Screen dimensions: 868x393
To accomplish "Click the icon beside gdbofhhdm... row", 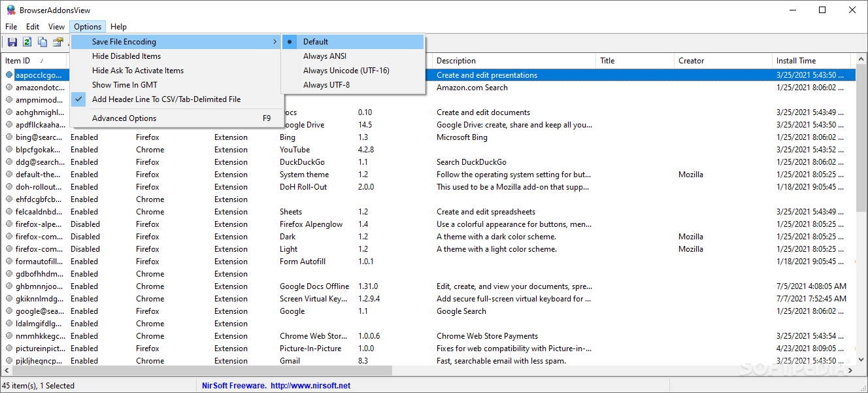I will [x=9, y=274].
